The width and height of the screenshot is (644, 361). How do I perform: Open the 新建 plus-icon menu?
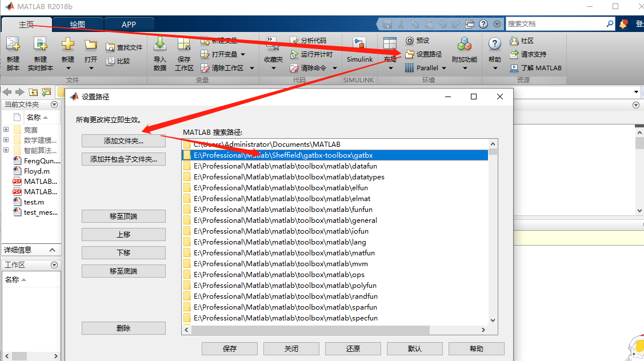tap(68, 54)
